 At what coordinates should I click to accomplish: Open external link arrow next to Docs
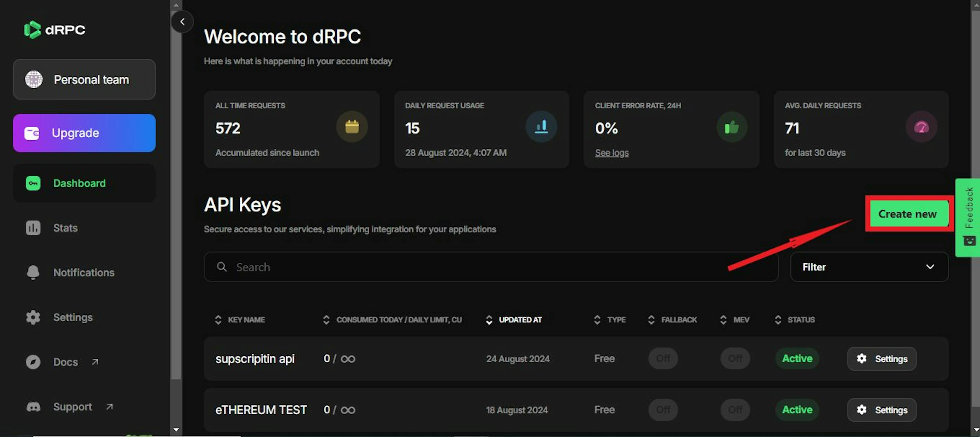95,362
